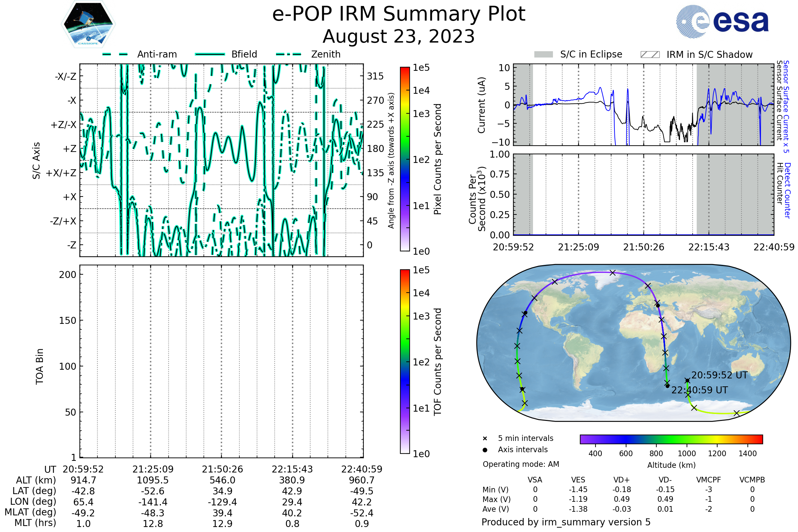
Task: Click the VES column header
Action: tap(578, 480)
